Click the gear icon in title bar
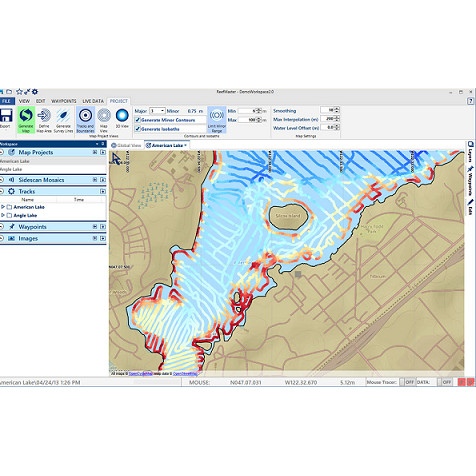This screenshot has width=476, height=476. pos(35,92)
